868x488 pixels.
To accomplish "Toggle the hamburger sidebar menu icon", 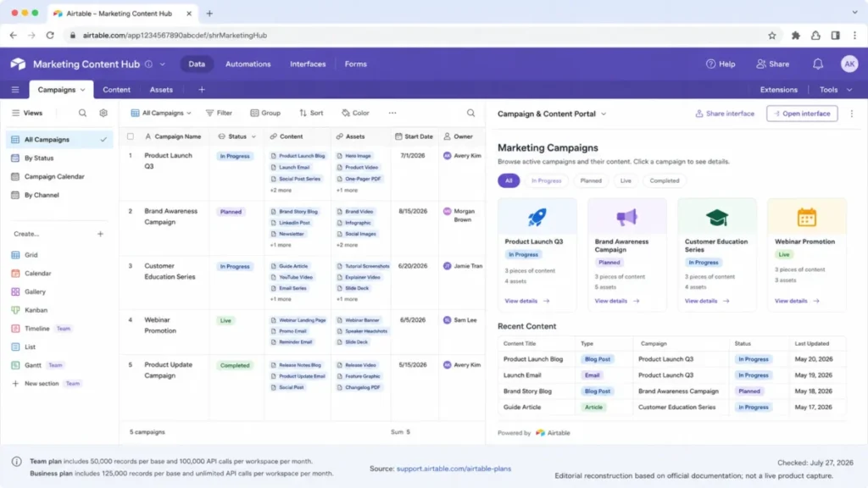I will click(15, 90).
